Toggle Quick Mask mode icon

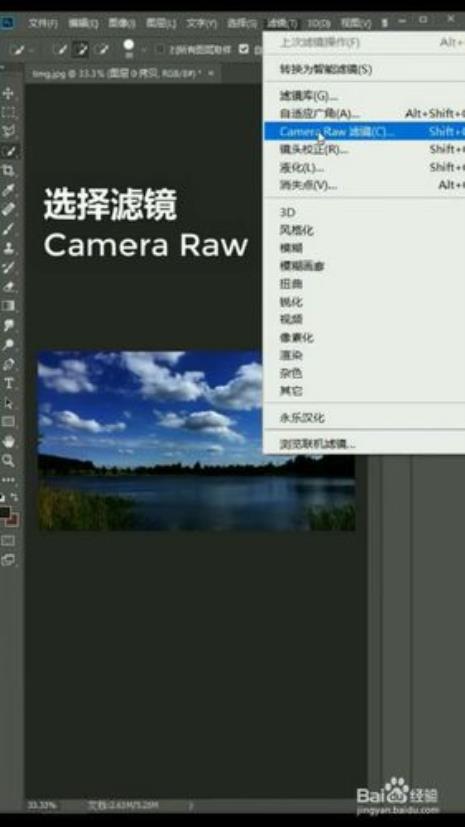point(8,541)
